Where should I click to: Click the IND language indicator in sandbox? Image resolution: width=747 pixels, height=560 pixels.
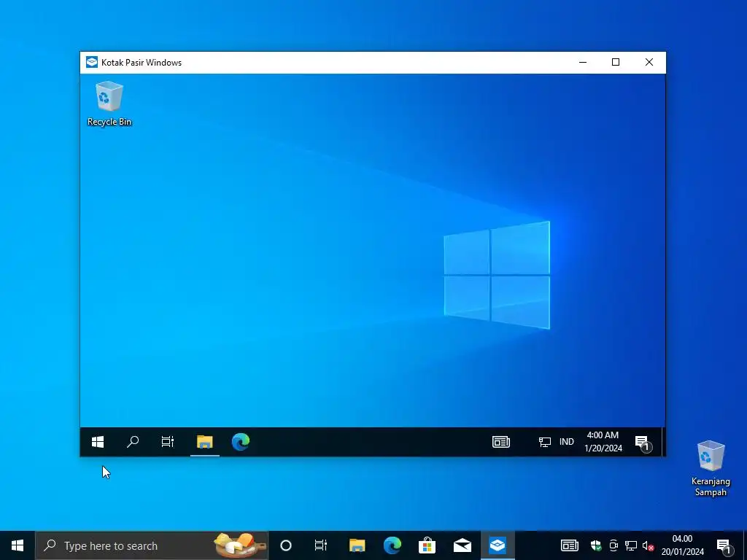(566, 442)
